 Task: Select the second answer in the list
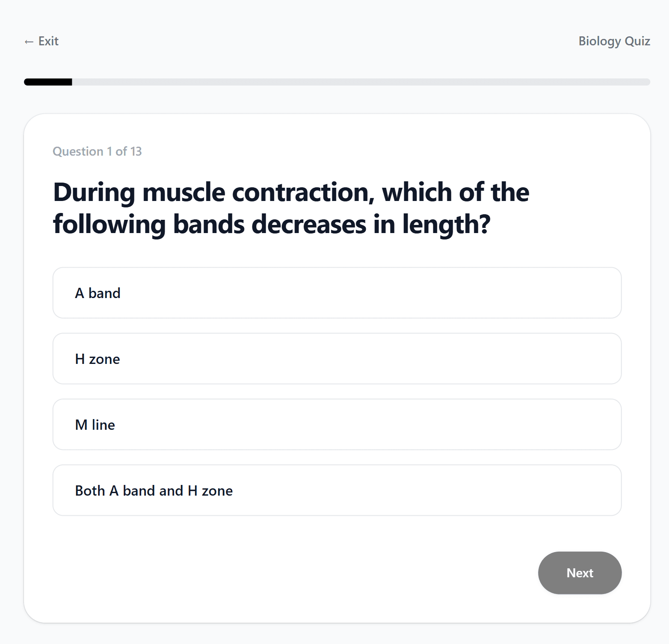coord(336,359)
